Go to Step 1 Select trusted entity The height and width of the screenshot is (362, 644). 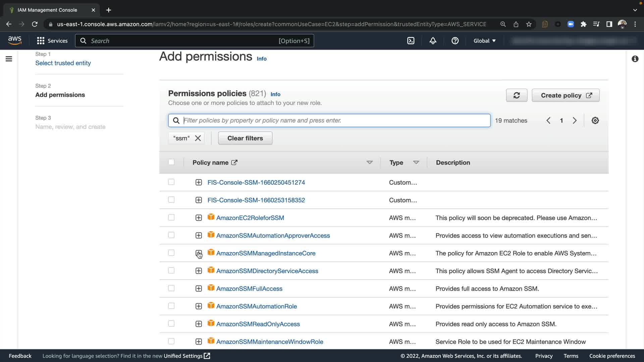click(x=63, y=63)
